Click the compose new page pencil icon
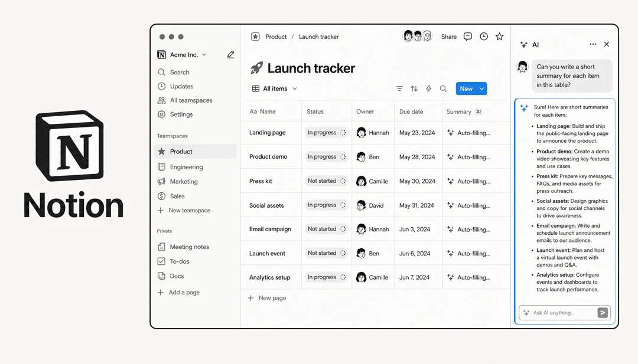 point(230,54)
